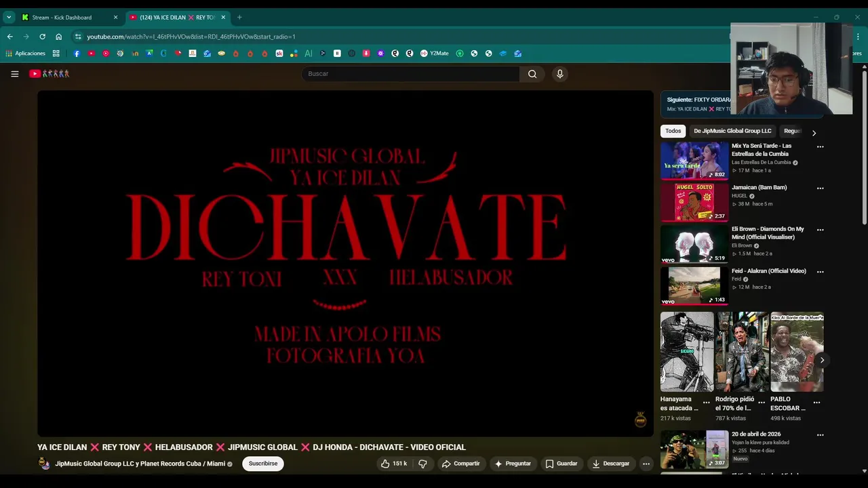Show next Shorts with arrow
Viewport: 868px width, 488px height.
tap(822, 360)
